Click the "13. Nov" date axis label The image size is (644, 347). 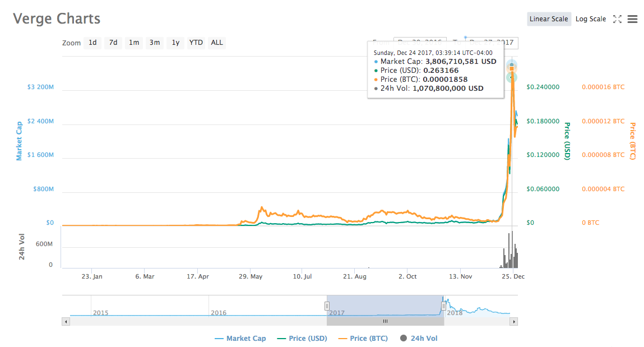tap(460, 276)
